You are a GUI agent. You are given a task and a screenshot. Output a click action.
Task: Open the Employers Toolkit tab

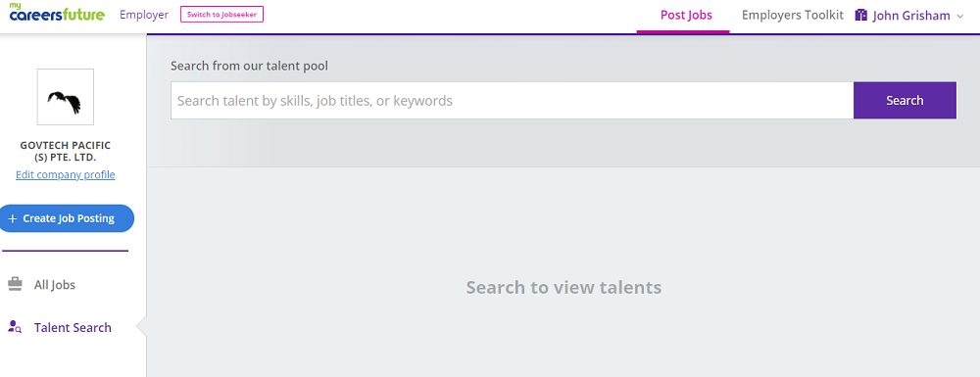pos(793,15)
